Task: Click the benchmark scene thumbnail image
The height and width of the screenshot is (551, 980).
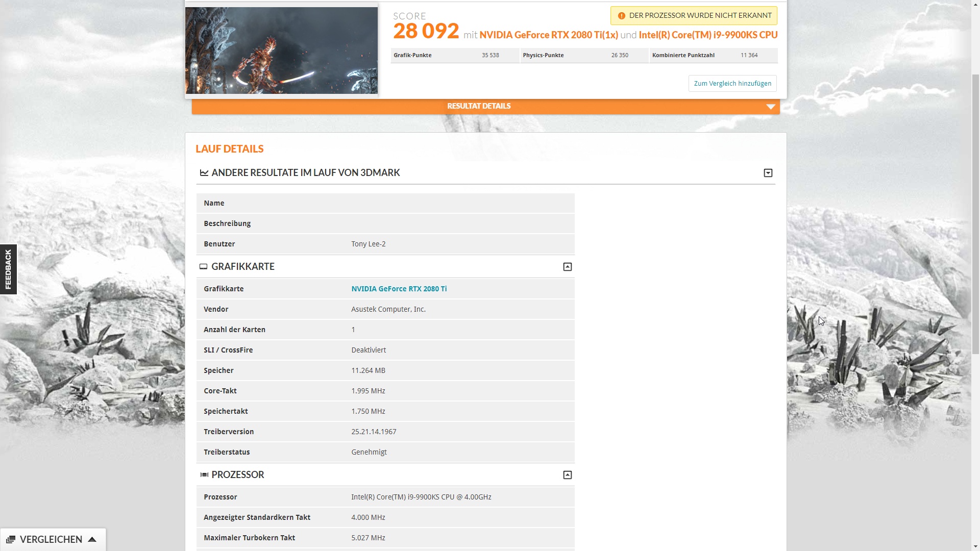Action: 282,51
